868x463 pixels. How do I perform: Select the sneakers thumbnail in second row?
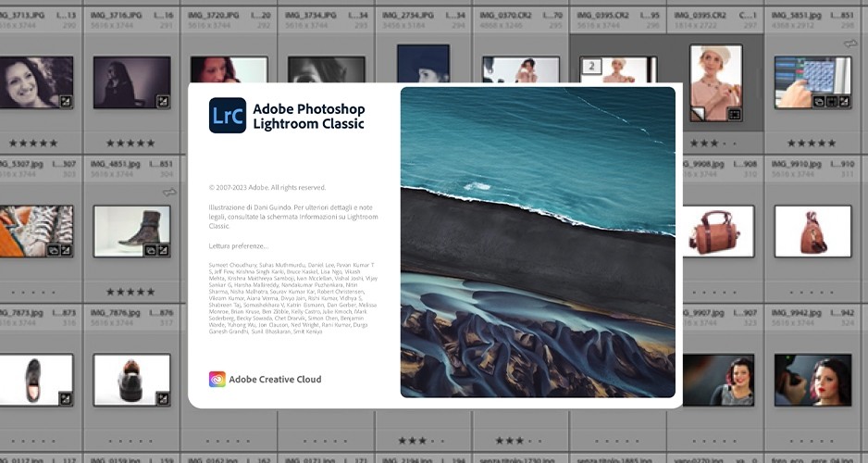(x=36, y=231)
